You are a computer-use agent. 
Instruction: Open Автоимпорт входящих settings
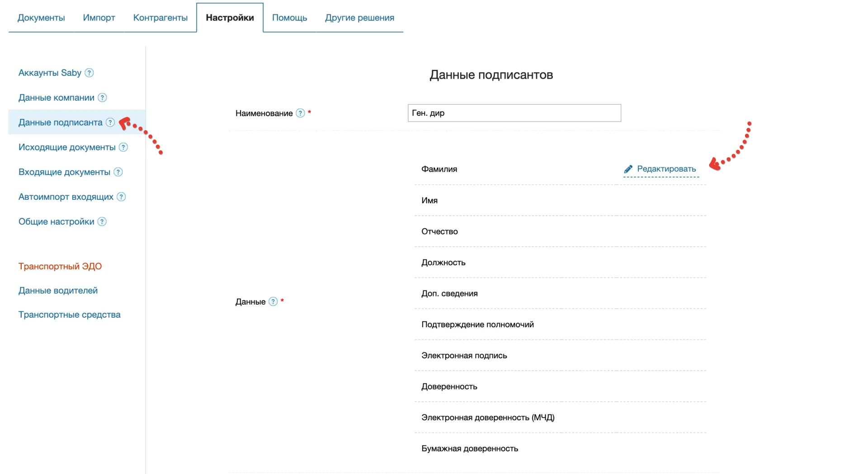coord(66,197)
